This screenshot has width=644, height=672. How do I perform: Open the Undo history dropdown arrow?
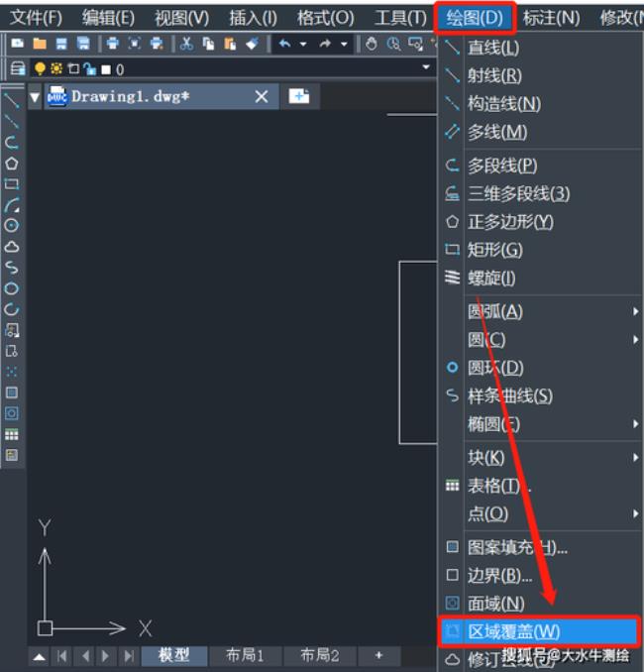click(303, 44)
